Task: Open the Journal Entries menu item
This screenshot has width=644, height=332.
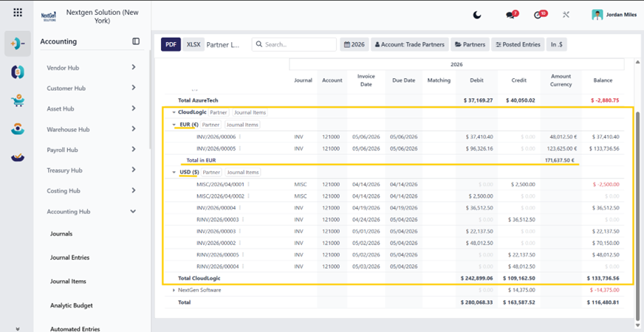Action: (70, 257)
